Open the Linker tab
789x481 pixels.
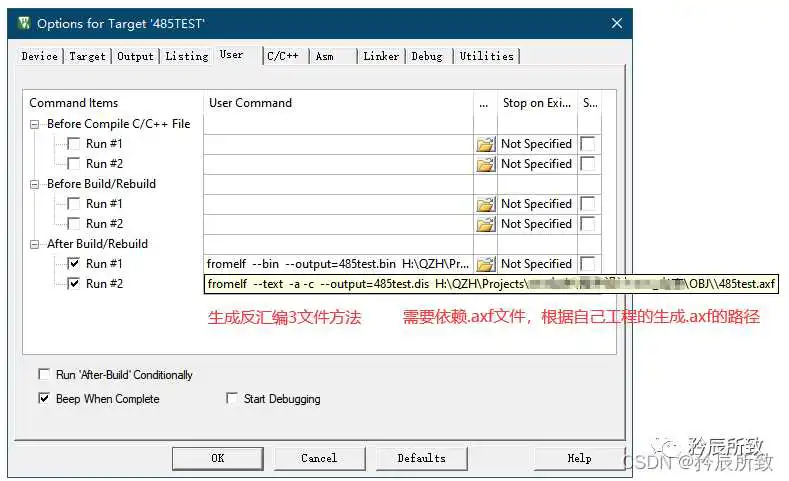coord(381,56)
